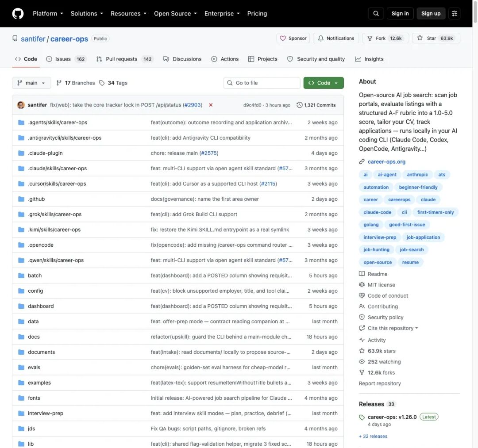Image resolution: width=478 pixels, height=448 pixels.
Task: View 252 watching link
Action: (x=380, y=361)
